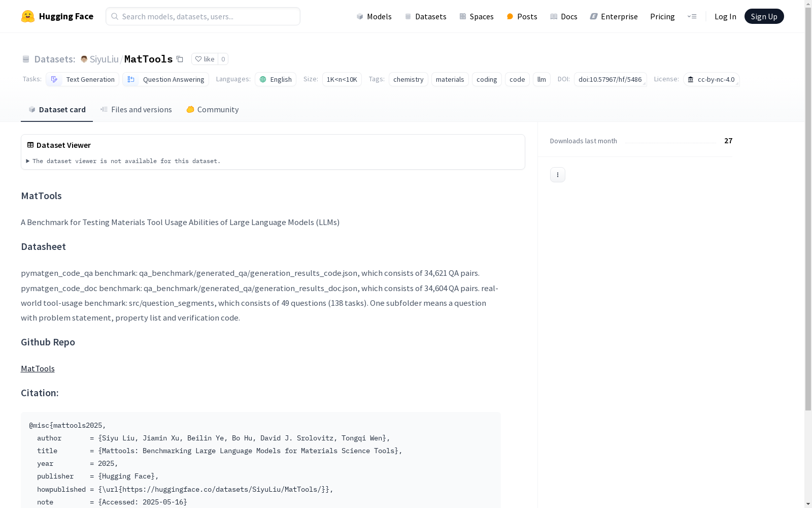The height and width of the screenshot is (508, 812).
Task: Click the Dataset Viewer table icon
Action: pyautogui.click(x=30, y=145)
